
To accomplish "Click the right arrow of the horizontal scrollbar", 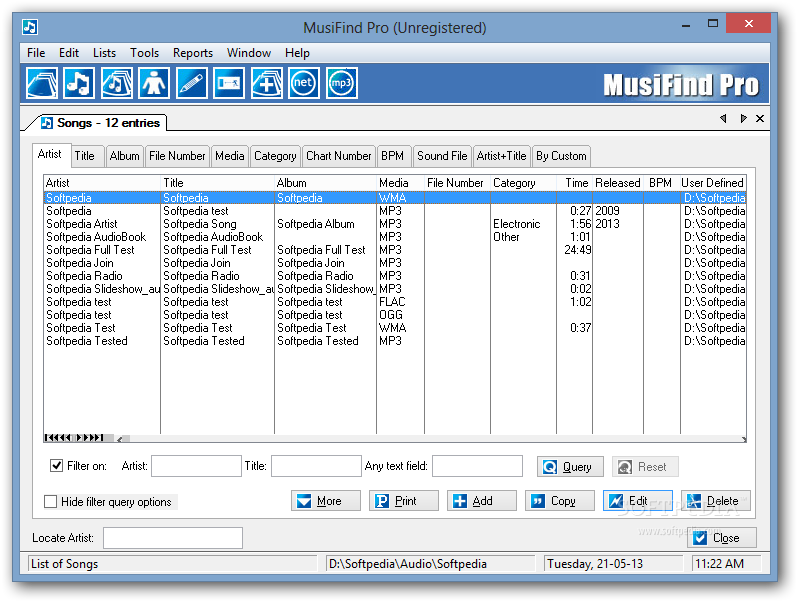I will tap(744, 439).
